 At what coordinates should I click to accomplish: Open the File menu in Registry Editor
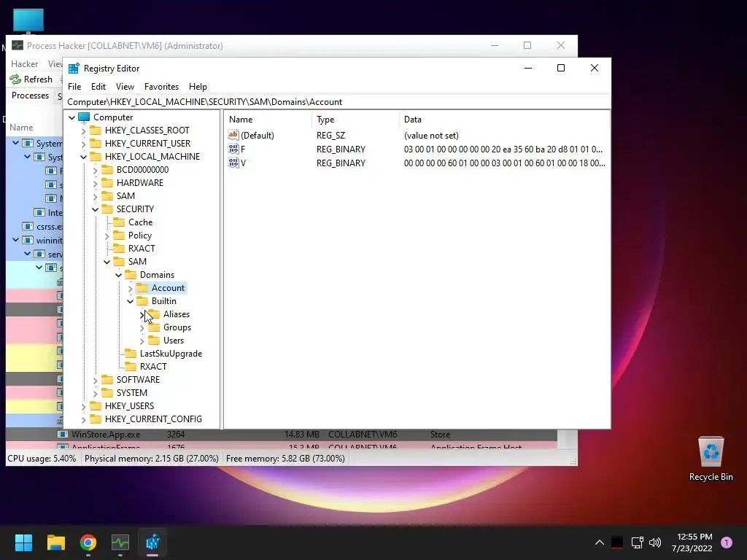point(74,87)
